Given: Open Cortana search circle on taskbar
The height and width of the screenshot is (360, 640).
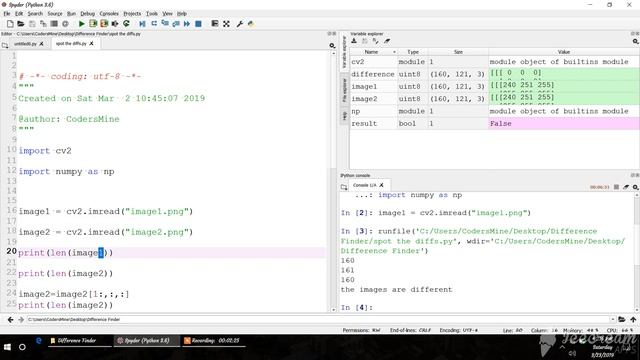Looking at the screenshot, I should (22, 347).
